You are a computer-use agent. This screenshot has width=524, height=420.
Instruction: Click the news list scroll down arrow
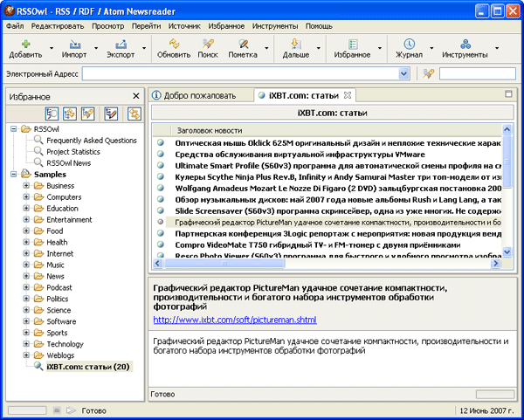point(507,251)
